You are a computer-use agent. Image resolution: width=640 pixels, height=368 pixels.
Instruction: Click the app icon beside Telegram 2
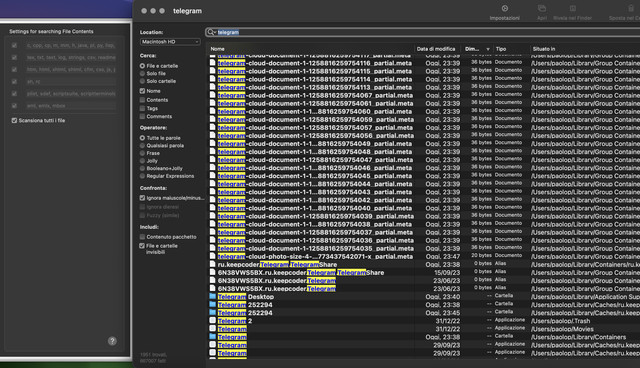(x=213, y=321)
